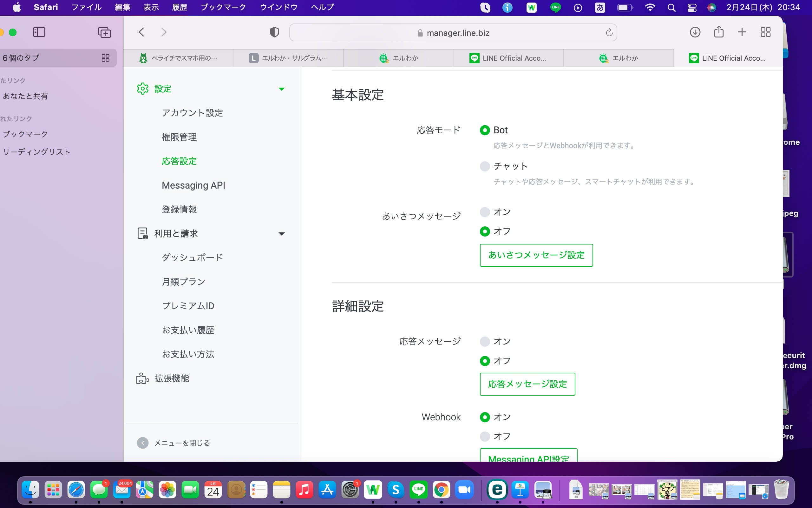Open Finder from the Dock
812x508 pixels.
click(x=30, y=490)
